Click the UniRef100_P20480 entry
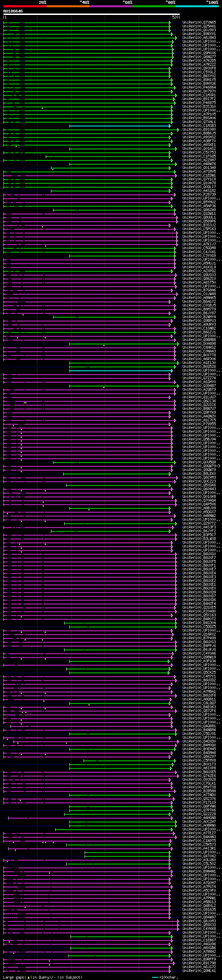The image size is (222, 980). [199, 612]
